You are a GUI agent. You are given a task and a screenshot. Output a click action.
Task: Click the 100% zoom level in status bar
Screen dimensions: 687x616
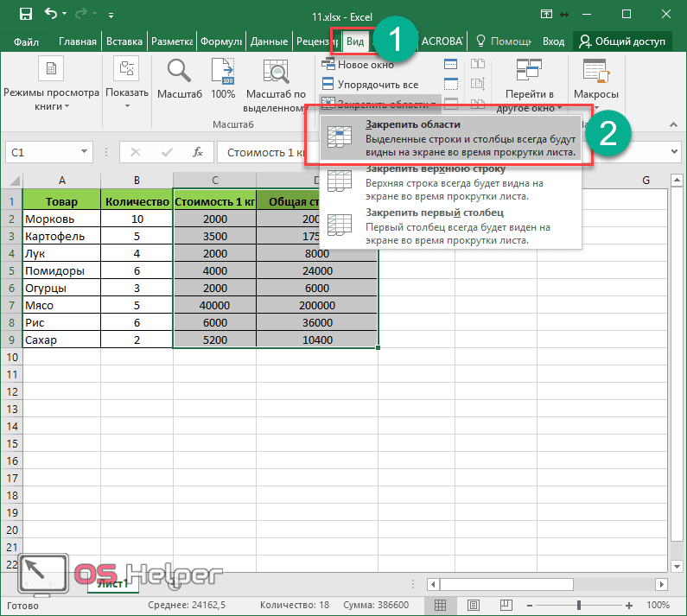pos(658,605)
